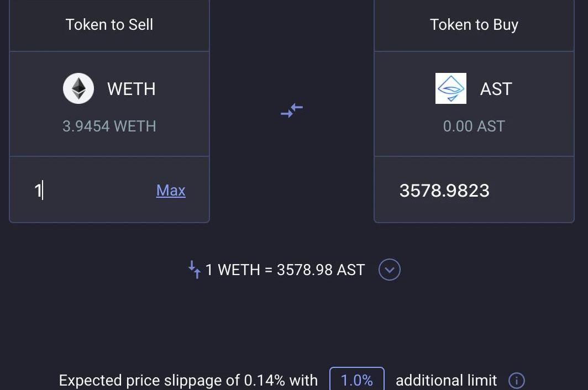
Task: Click the AirSwap AST token logo
Action: coord(450,88)
